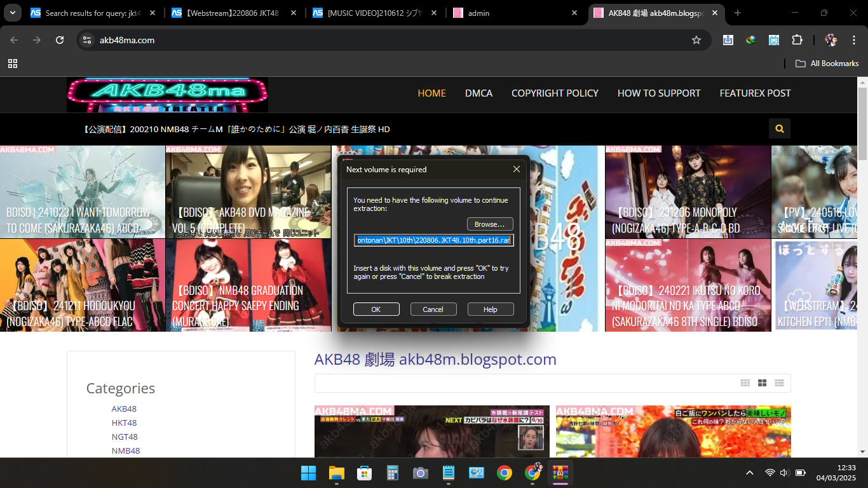
Task: Cancel the extraction in the dialog
Action: click(433, 309)
